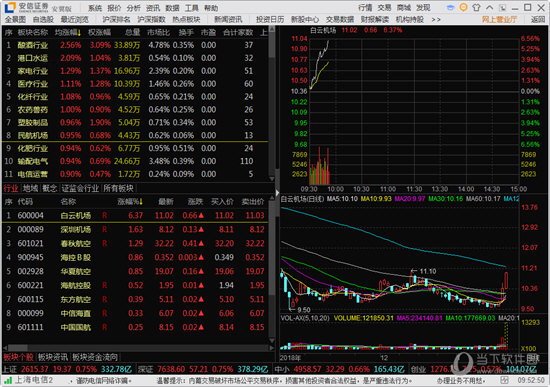The image size is (550, 387).
Task: Expand more toolbar items with >> arrow
Action: click(x=436, y=20)
